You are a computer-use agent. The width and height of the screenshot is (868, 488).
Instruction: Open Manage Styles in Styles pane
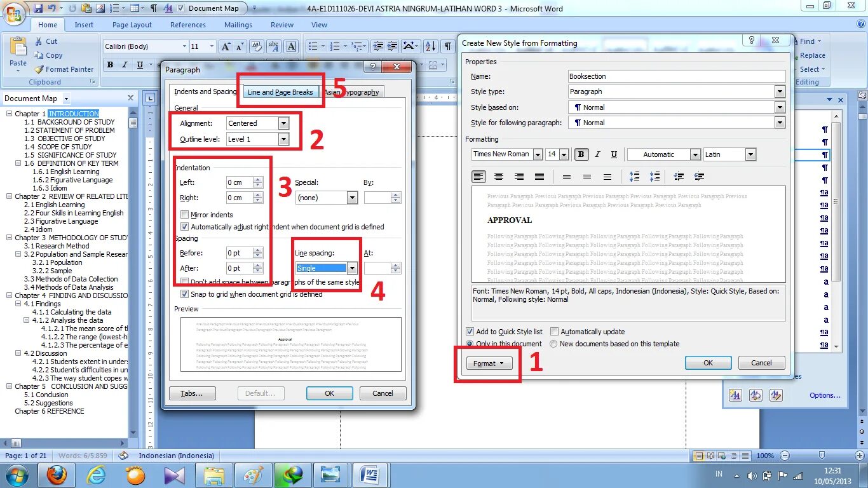[x=776, y=395]
